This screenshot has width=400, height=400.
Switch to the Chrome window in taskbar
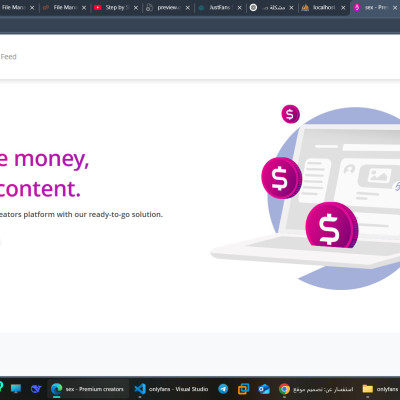(316, 389)
